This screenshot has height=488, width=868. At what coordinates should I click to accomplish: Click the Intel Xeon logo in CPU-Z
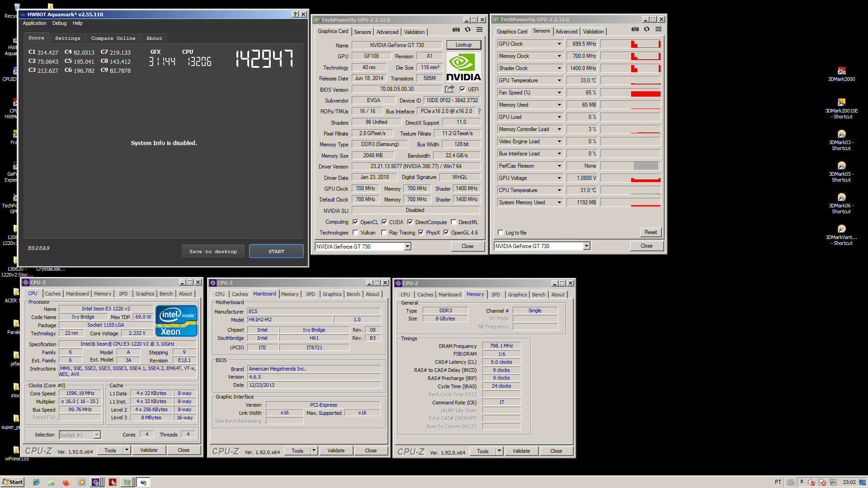click(176, 321)
